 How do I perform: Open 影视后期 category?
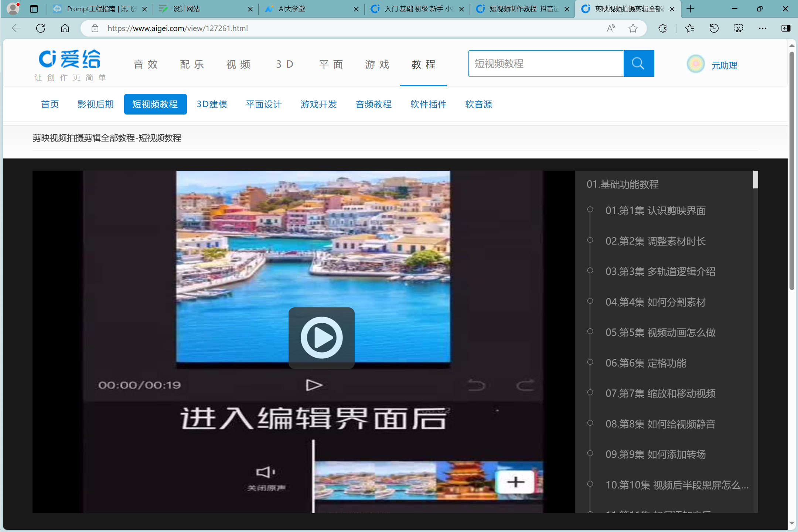tap(96, 104)
